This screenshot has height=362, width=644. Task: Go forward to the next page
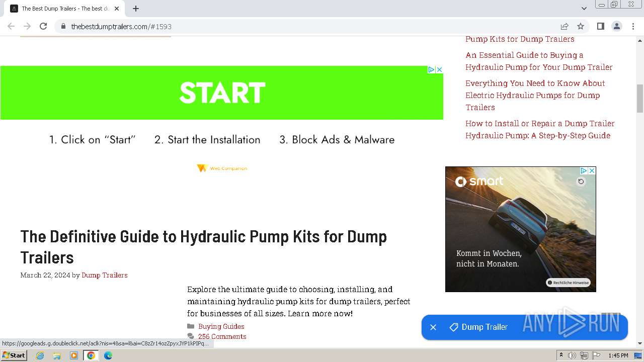coord(27,26)
